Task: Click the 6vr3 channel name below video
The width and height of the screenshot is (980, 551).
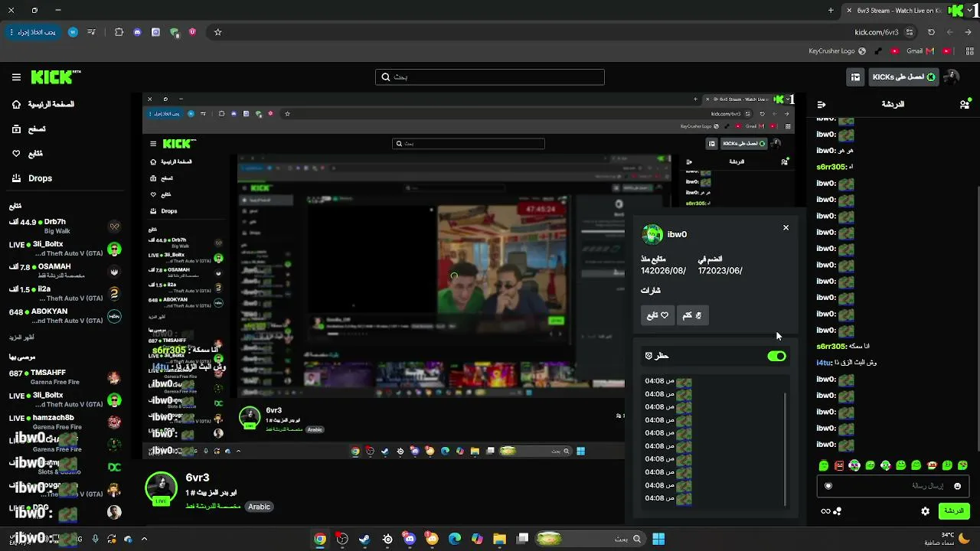Action: click(x=198, y=478)
